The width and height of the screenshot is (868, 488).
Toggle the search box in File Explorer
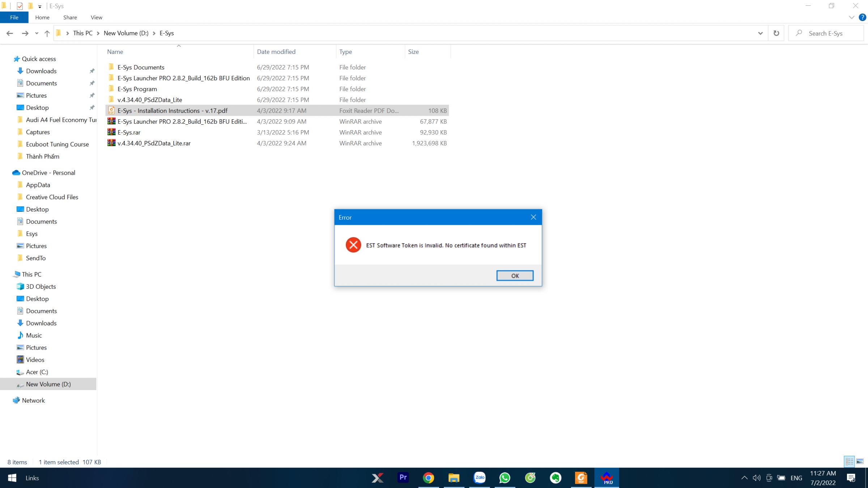[829, 33]
